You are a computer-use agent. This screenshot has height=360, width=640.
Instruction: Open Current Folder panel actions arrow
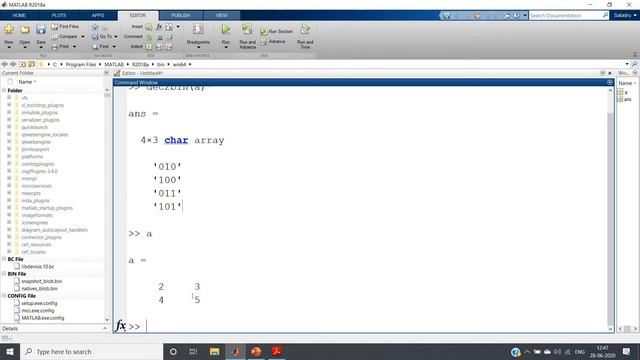(107, 73)
